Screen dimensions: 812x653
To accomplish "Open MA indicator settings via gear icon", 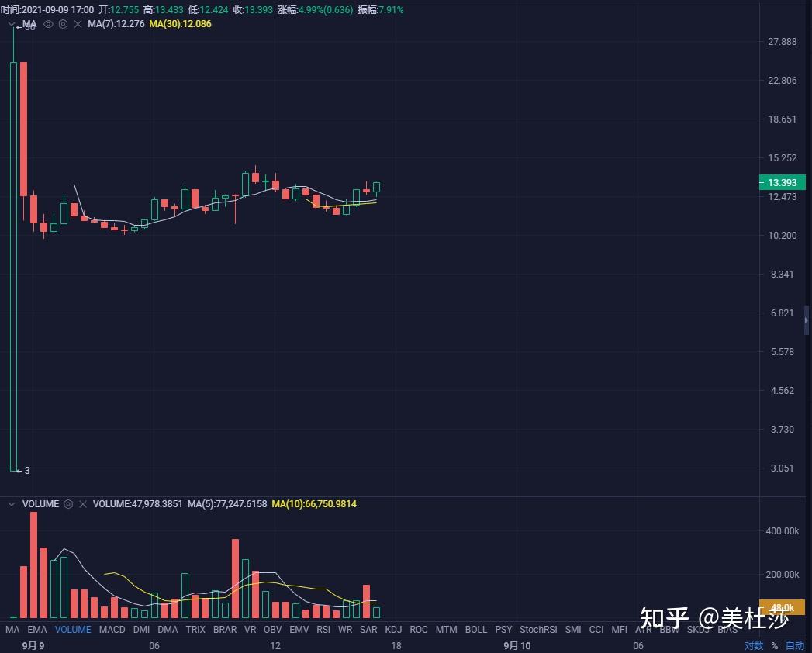I will 63,24.
